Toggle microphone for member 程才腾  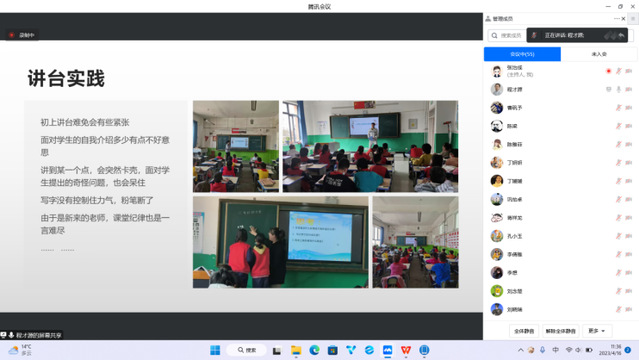(x=619, y=89)
